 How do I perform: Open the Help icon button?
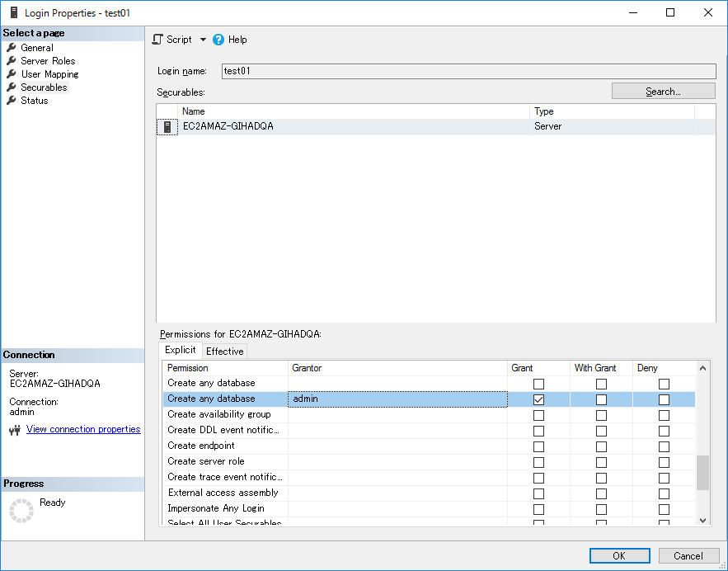218,40
